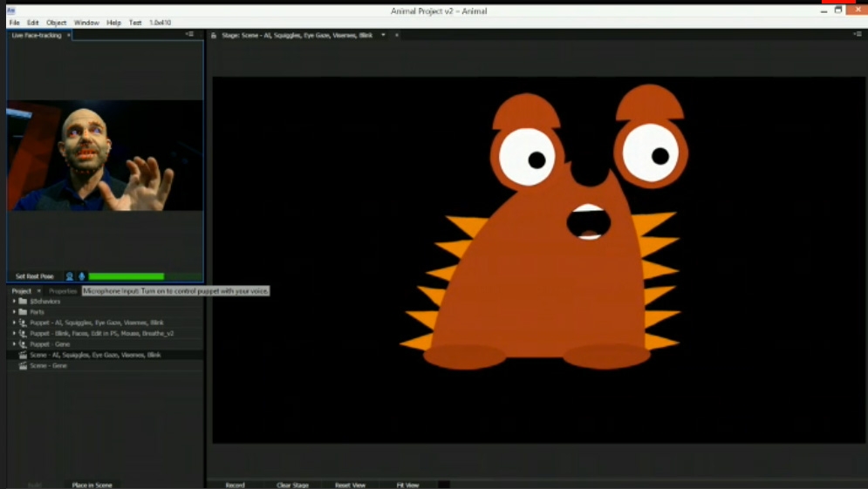Open the Stage scene selector dropdown arrow
The width and height of the screenshot is (868, 489).
(x=383, y=36)
